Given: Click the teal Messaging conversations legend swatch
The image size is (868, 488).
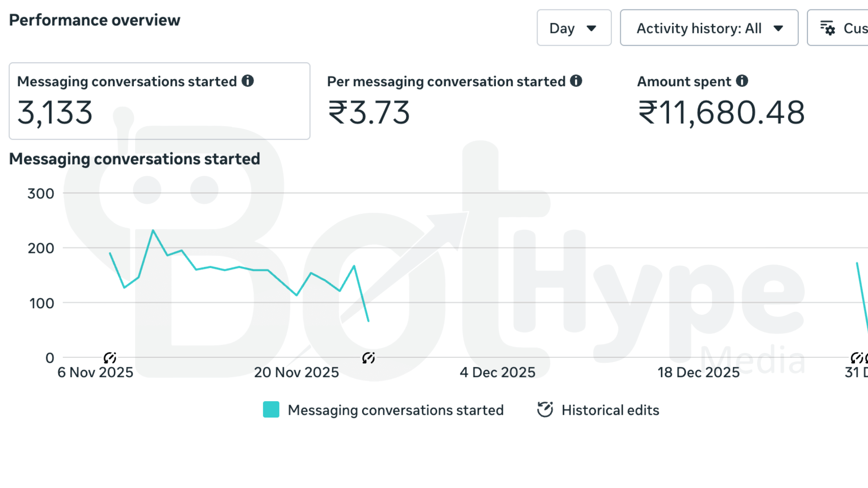Looking at the screenshot, I should coord(271,409).
